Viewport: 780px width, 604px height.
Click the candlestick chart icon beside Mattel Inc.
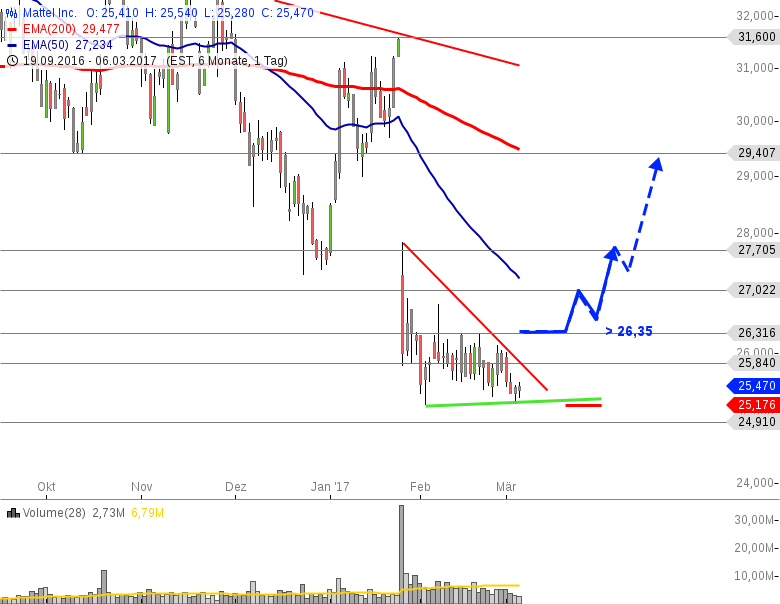tap(12, 13)
